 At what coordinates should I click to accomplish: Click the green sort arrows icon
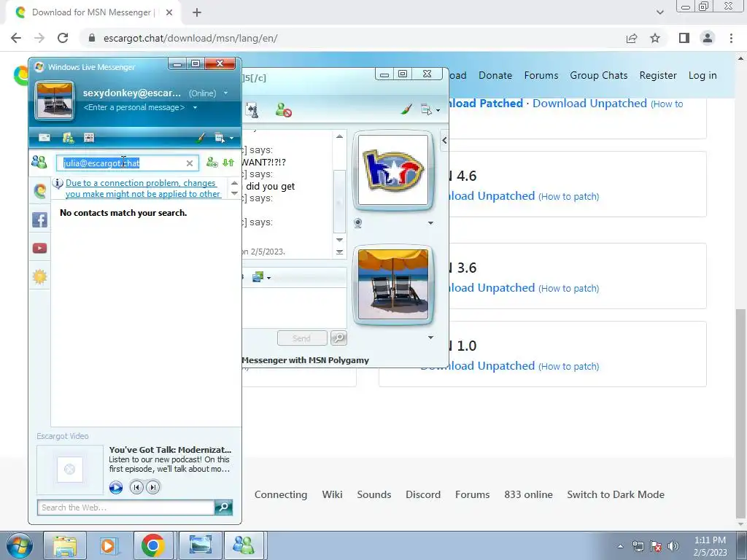coord(228,163)
